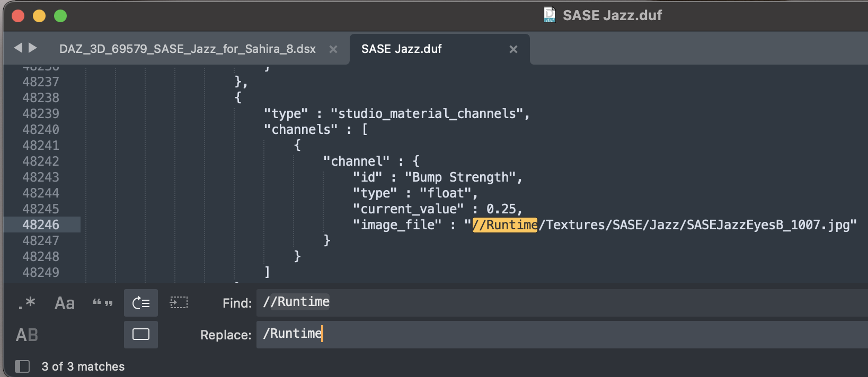Focus the Replace input field
This screenshot has height=377, width=868.
click(x=530, y=334)
